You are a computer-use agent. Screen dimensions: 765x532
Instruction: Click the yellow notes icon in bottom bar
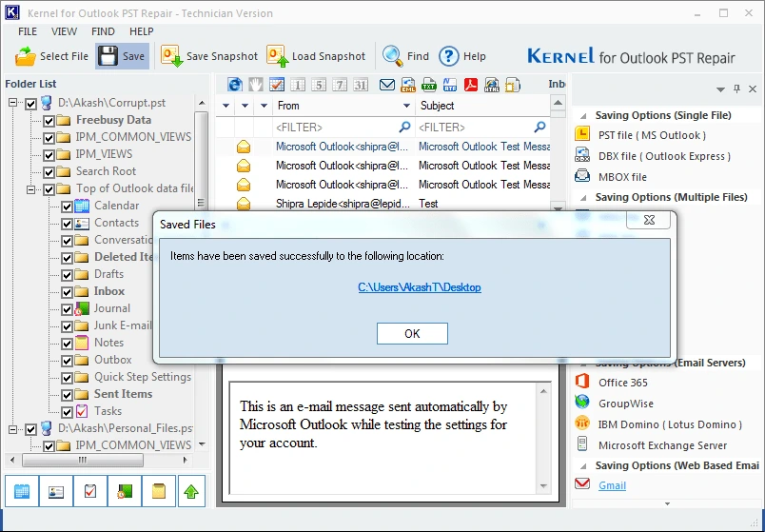(x=159, y=491)
